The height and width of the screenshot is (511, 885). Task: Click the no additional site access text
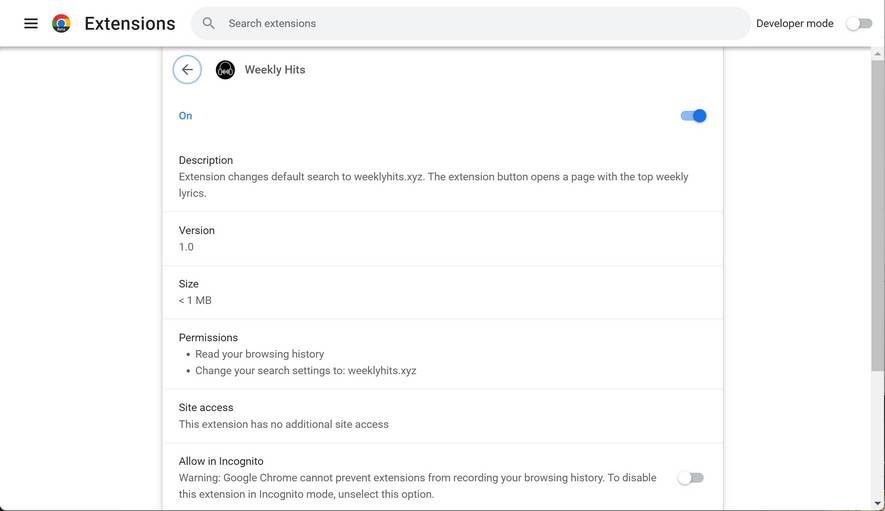coord(283,424)
